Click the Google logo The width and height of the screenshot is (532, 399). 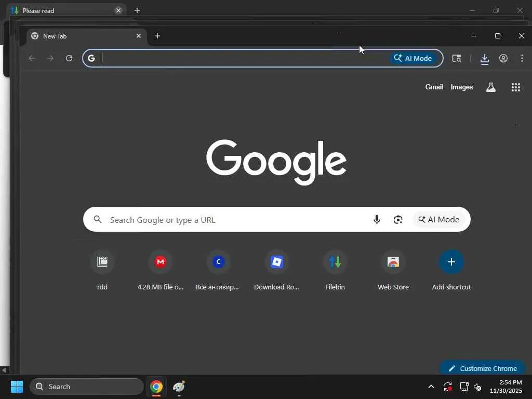pos(276,162)
